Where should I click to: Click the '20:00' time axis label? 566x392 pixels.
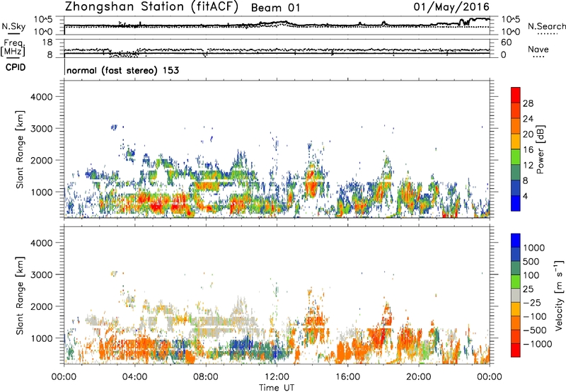click(x=419, y=377)
